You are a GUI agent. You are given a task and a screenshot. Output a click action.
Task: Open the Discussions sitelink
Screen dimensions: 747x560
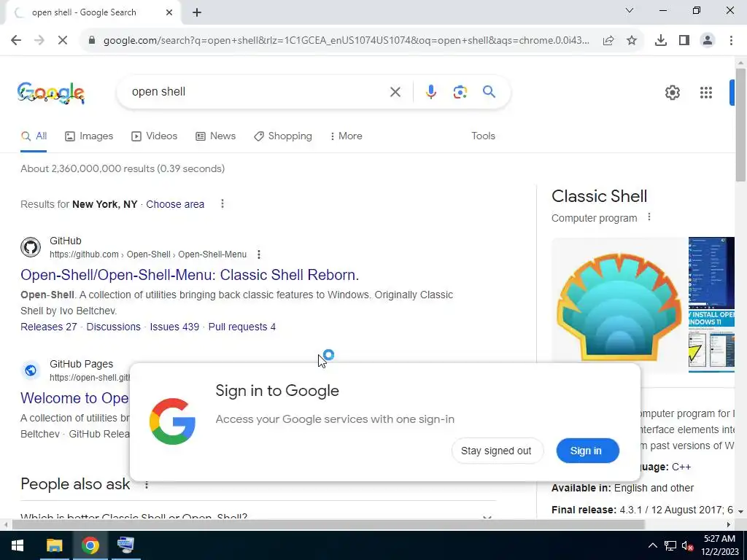113,327
